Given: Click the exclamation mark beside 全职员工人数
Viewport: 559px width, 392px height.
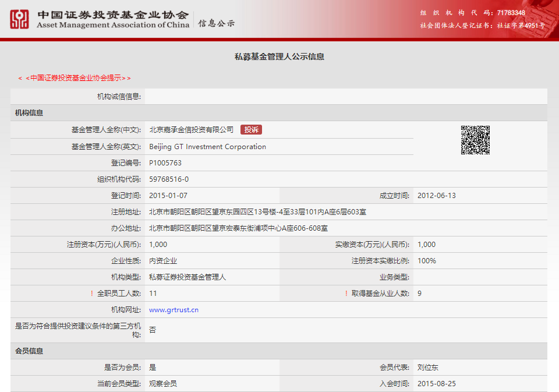Looking at the screenshot, I should (91, 294).
